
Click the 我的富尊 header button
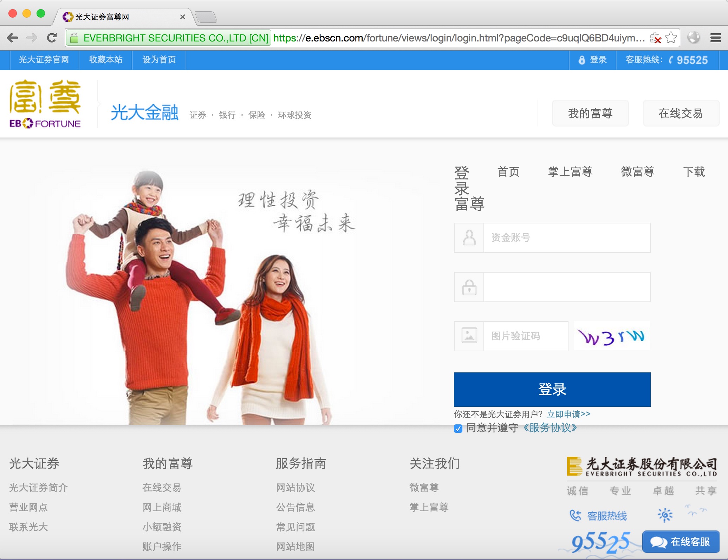pos(590,113)
